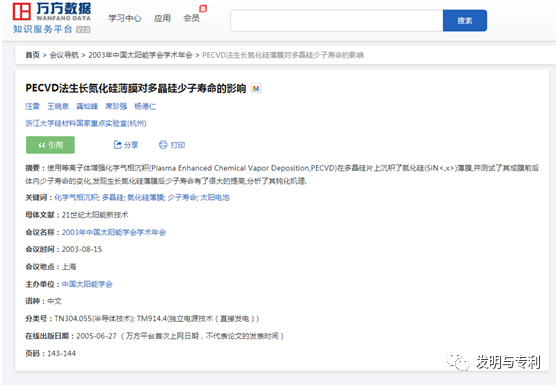Open author link 汪雷

pos(32,106)
